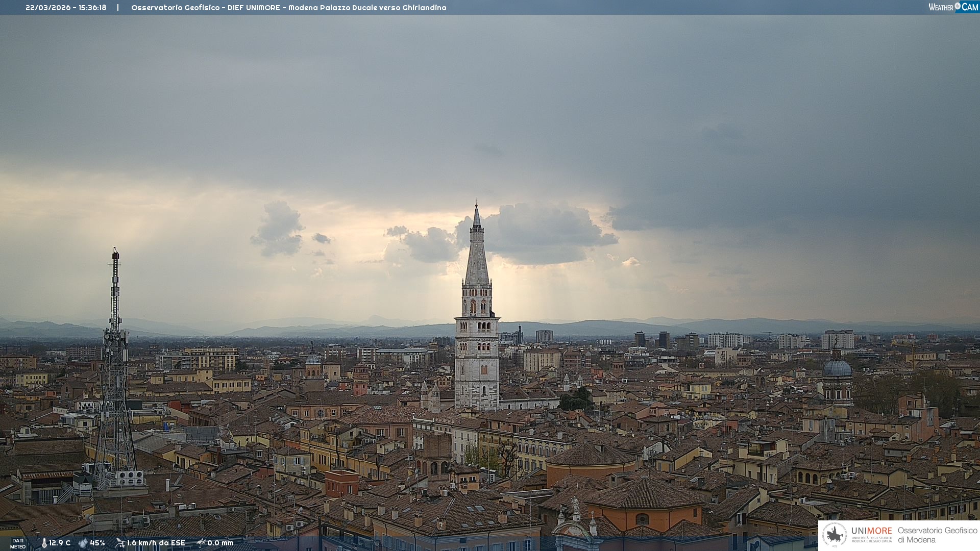Click the 45% humidity value
The width and height of the screenshot is (980, 551).
(97, 543)
